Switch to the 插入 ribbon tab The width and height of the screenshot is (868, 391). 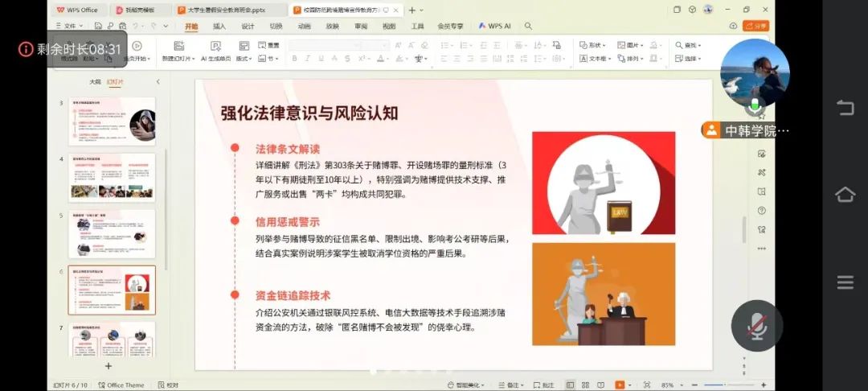[x=219, y=26]
